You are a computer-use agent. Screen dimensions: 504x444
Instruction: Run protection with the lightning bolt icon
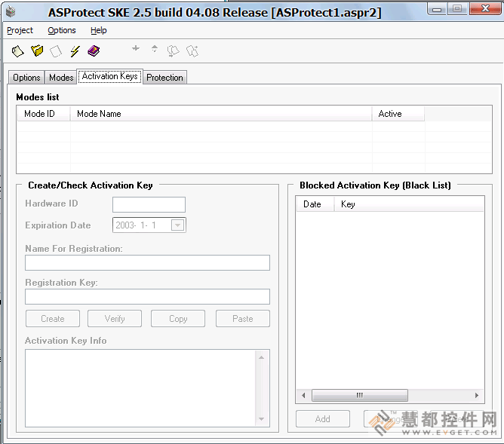[x=75, y=51]
